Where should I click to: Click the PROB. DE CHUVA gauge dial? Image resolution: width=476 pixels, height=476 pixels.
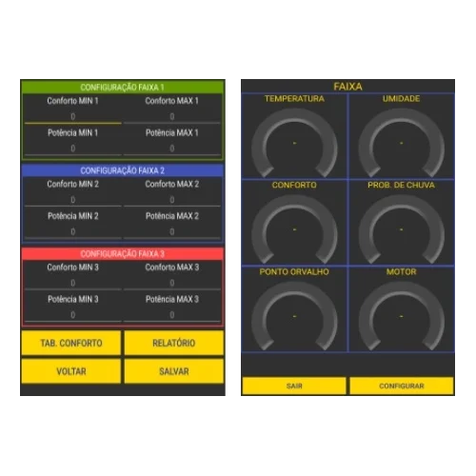pos(402,229)
